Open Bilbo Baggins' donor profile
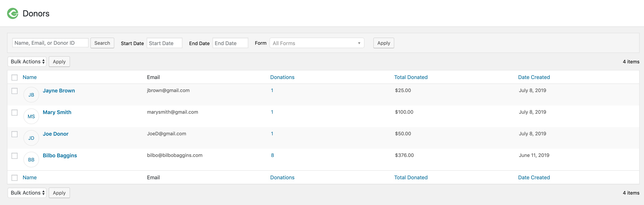644x205 pixels. [x=60, y=155]
